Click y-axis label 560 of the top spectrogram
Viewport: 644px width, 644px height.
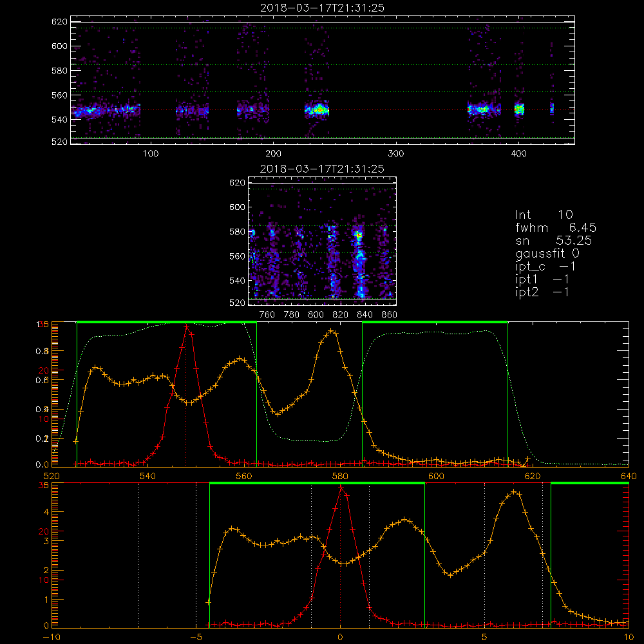tap(59, 95)
